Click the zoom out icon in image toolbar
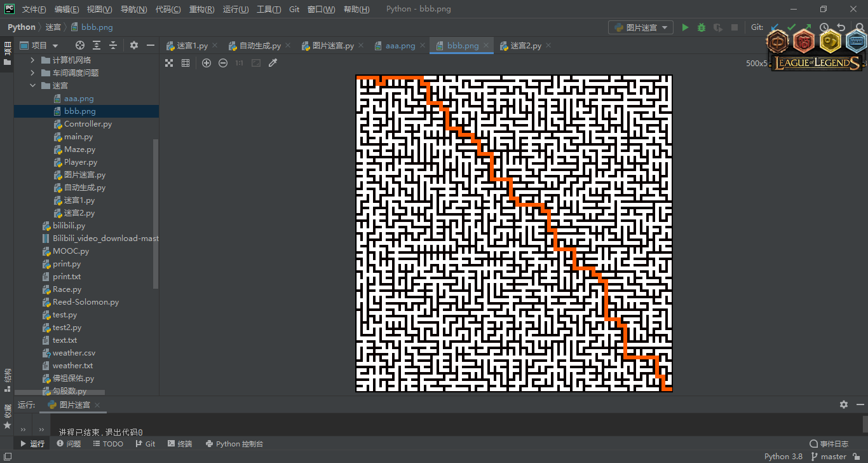 click(223, 63)
